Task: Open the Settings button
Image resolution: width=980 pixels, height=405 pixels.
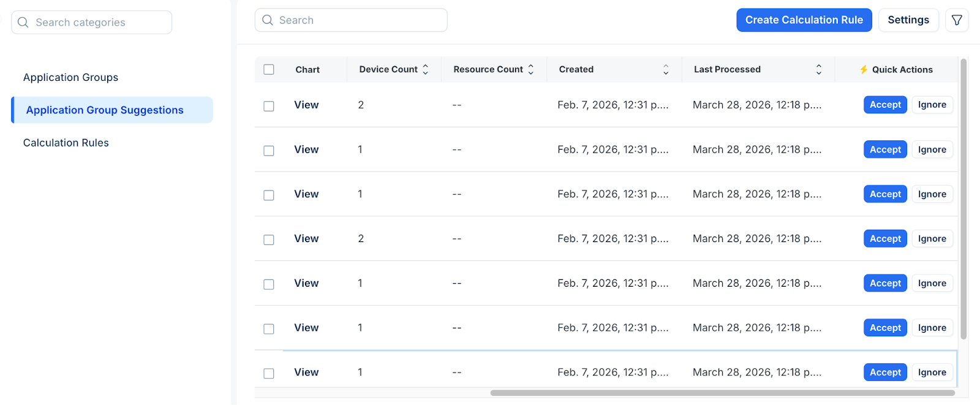Action: point(908,20)
